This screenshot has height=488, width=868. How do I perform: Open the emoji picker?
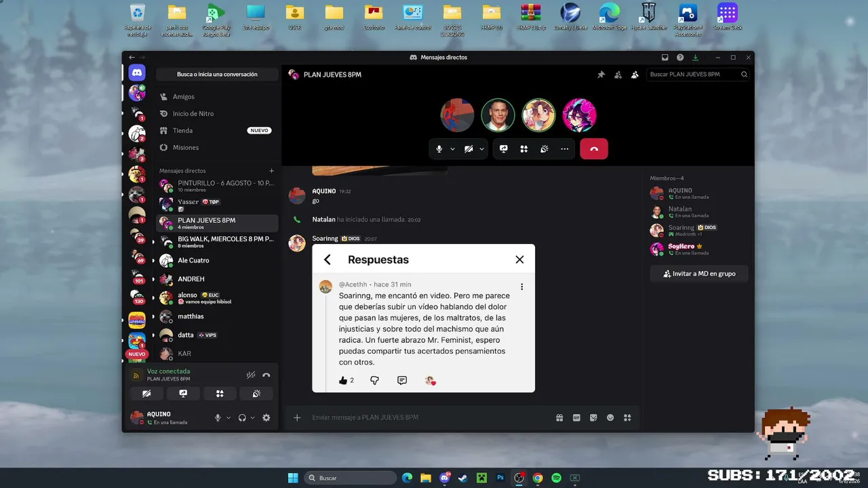(610, 418)
